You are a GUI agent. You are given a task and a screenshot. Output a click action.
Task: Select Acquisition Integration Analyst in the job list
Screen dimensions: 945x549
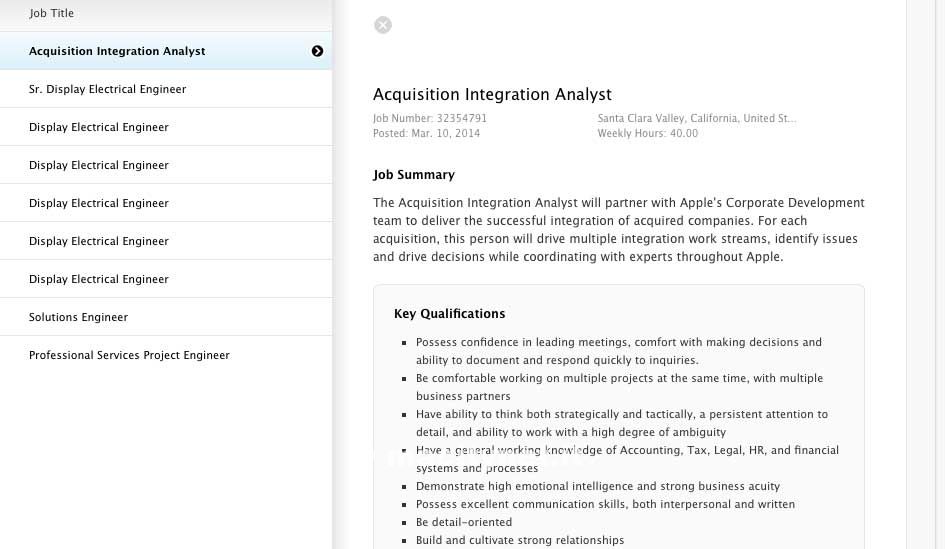click(117, 51)
